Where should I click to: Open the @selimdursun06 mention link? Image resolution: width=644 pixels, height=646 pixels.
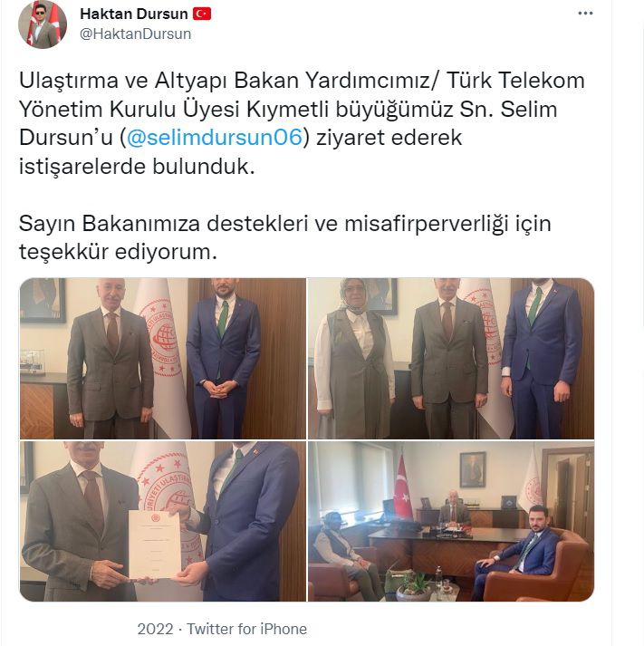(214, 137)
